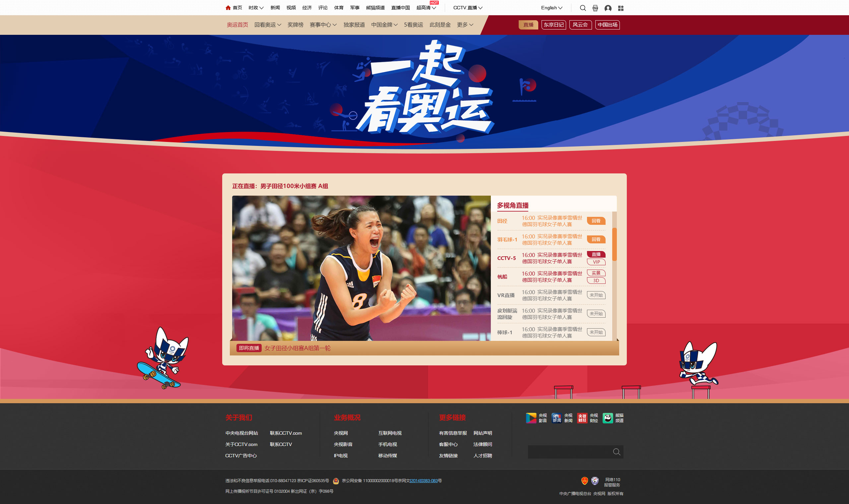
Task: Expand the 中国金牌 submenu
Action: coord(384,25)
